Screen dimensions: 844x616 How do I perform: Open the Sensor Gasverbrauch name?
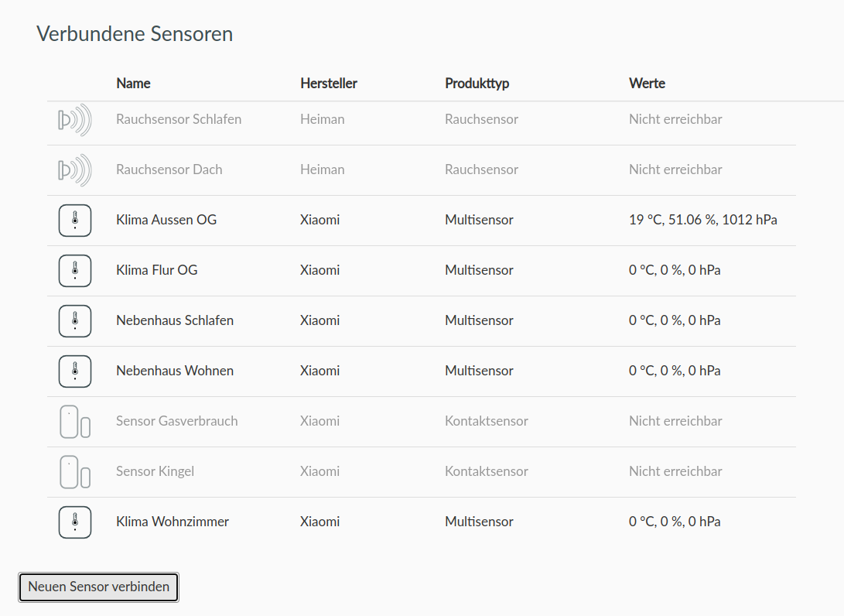pos(177,421)
